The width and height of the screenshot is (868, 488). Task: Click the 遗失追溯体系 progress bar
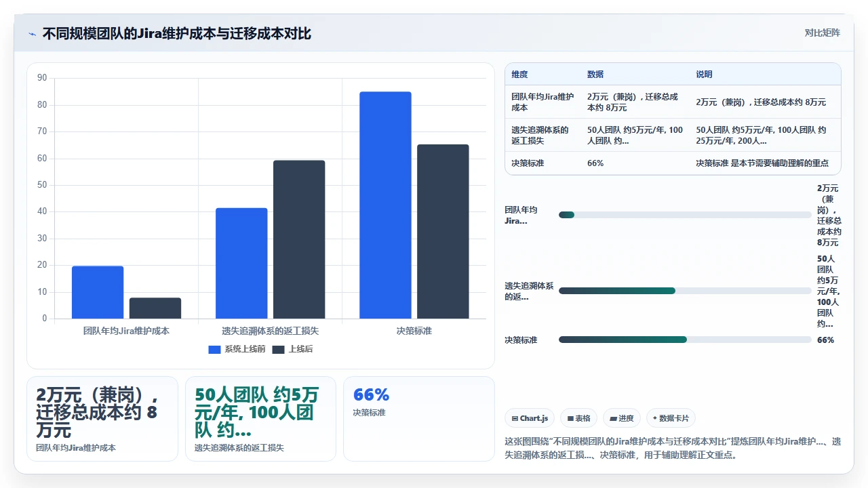tap(685, 291)
